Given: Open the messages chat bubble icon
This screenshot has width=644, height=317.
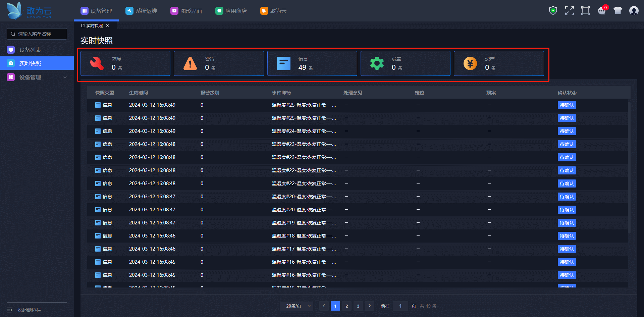Looking at the screenshot, I should coord(602,11).
